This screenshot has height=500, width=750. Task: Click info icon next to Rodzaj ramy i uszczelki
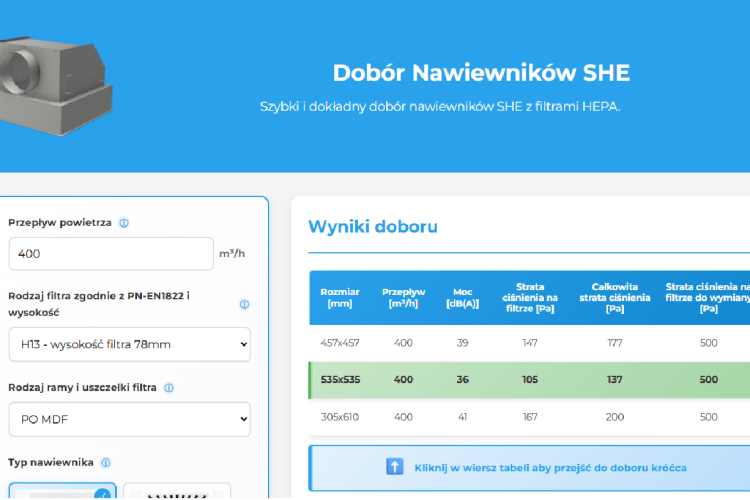169,388
